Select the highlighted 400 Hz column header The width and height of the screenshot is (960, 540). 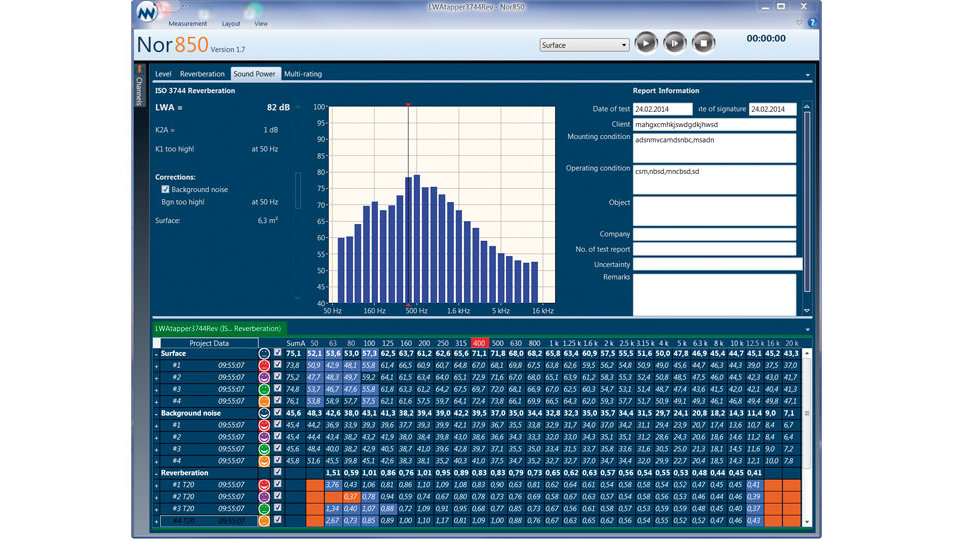pos(479,343)
